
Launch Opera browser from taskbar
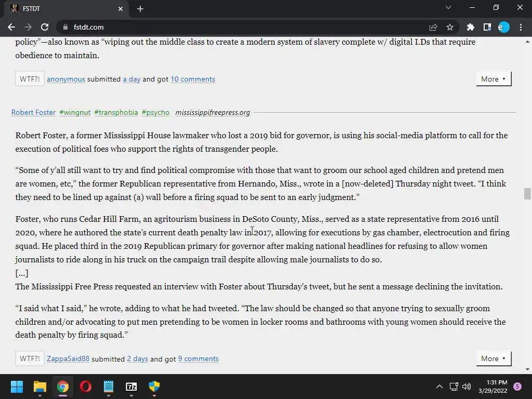click(86, 387)
